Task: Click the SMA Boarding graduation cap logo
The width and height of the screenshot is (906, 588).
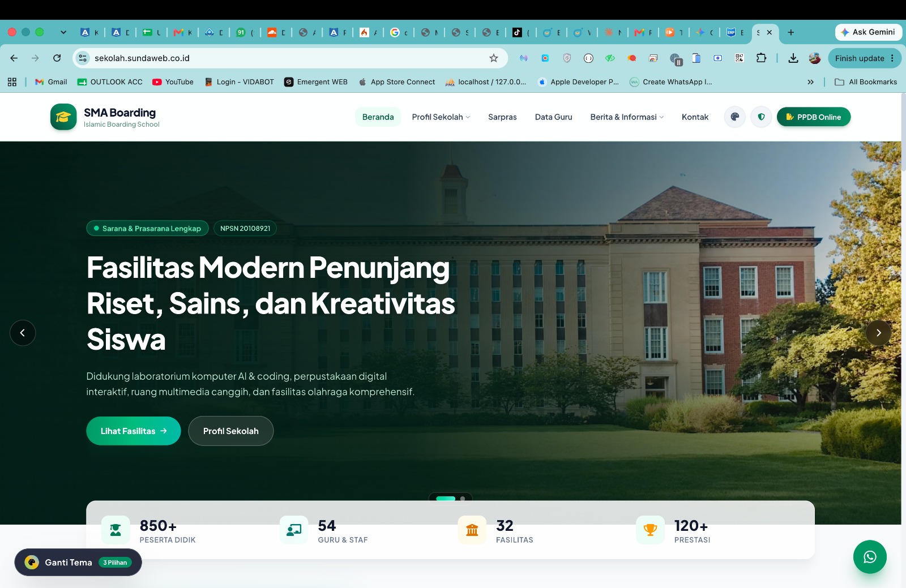Action: click(63, 117)
